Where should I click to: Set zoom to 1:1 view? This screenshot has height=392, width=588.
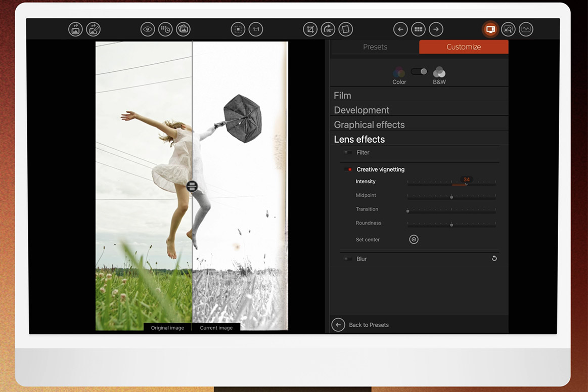point(256,29)
